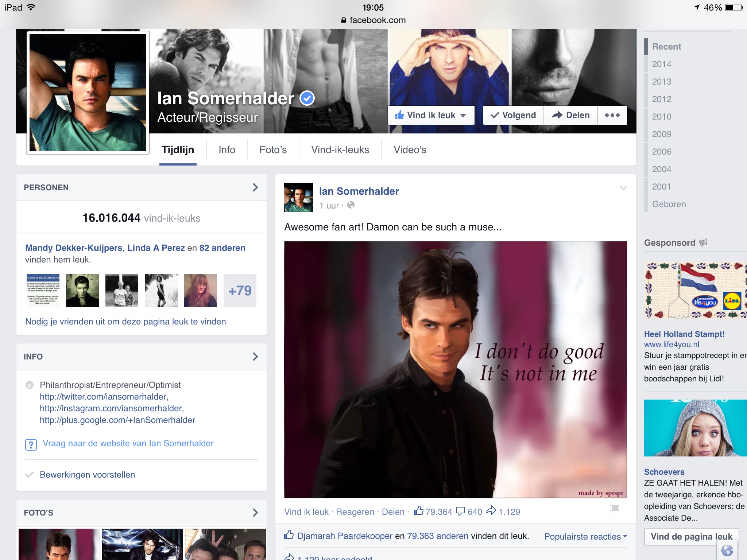The width and height of the screenshot is (747, 560).
Task: Click the blue verified badge next to Ian Somerhalder
Action: pos(307,98)
